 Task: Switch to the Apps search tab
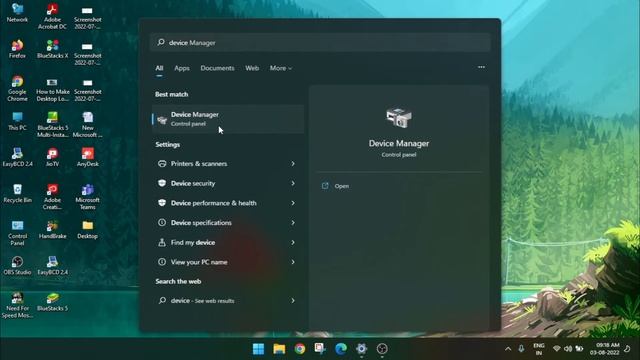(x=182, y=68)
